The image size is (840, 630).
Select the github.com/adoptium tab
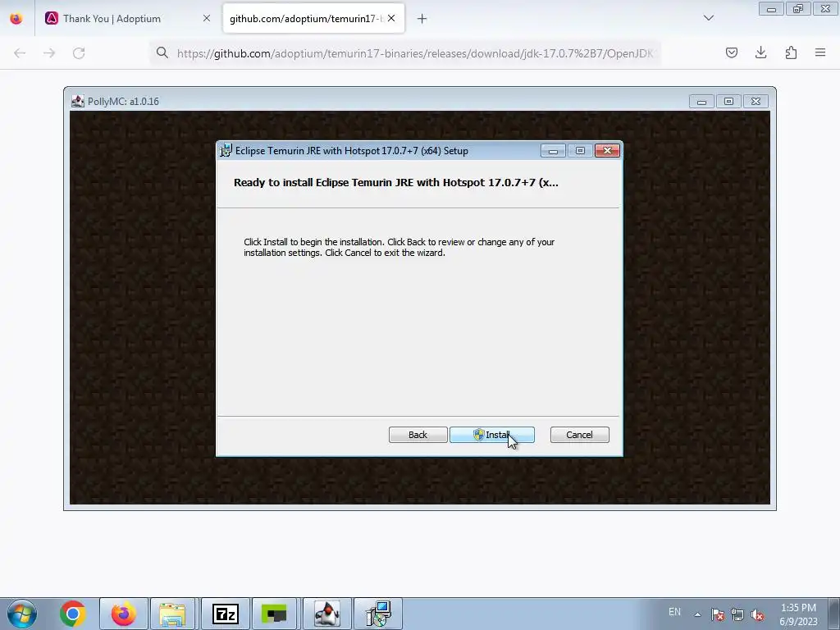pyautogui.click(x=305, y=18)
